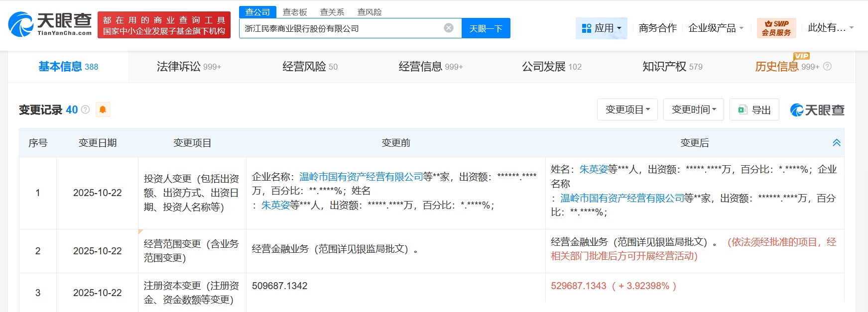Image resolution: width=868 pixels, height=312 pixels.
Task: Expand the 此处有… user dropdown
Action: click(830, 28)
